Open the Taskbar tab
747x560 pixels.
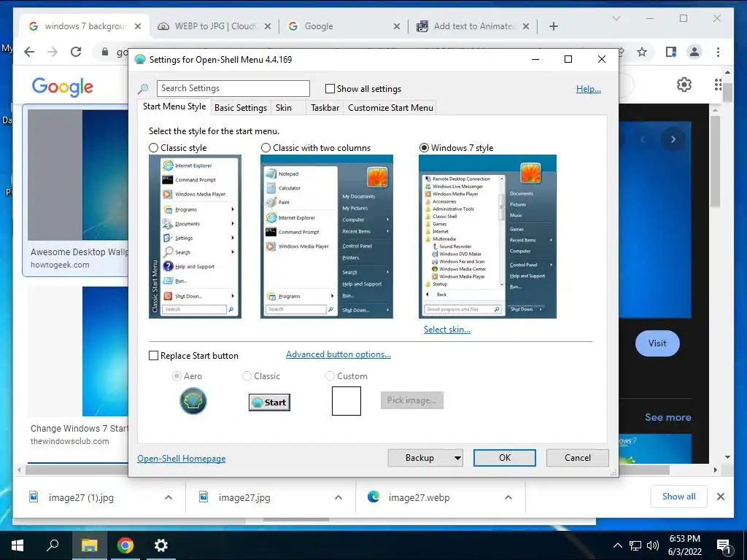pyautogui.click(x=325, y=108)
